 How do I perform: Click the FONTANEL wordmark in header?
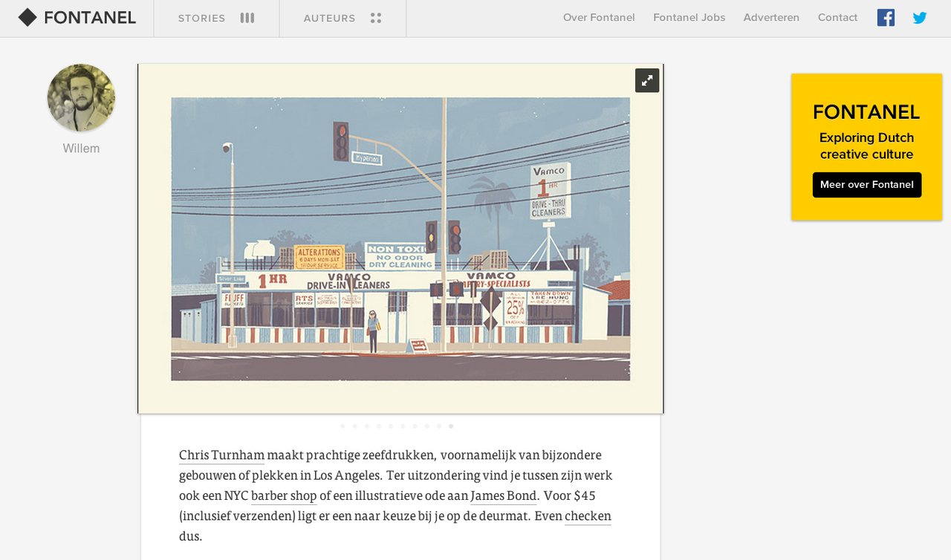click(90, 18)
